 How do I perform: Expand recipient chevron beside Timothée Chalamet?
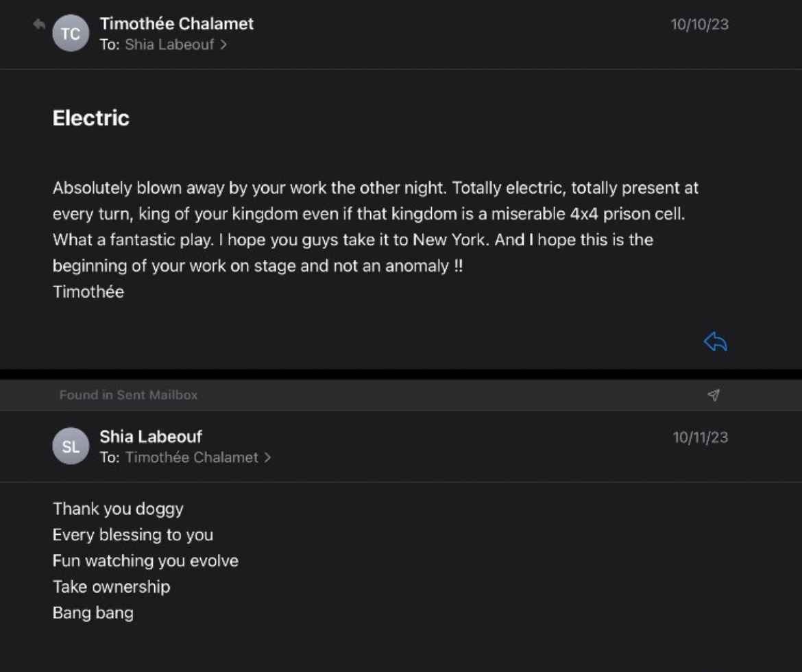[x=267, y=457]
